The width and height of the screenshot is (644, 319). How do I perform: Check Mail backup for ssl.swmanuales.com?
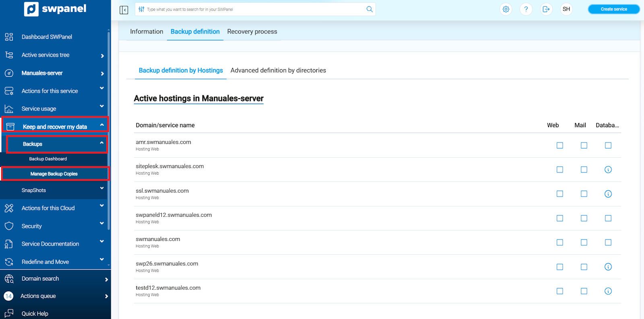tap(584, 194)
